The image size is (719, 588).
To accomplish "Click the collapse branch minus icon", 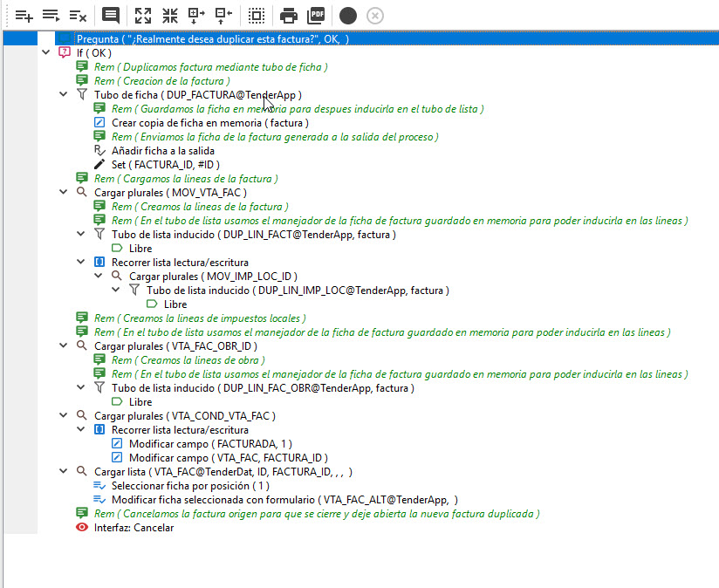I will (x=223, y=16).
